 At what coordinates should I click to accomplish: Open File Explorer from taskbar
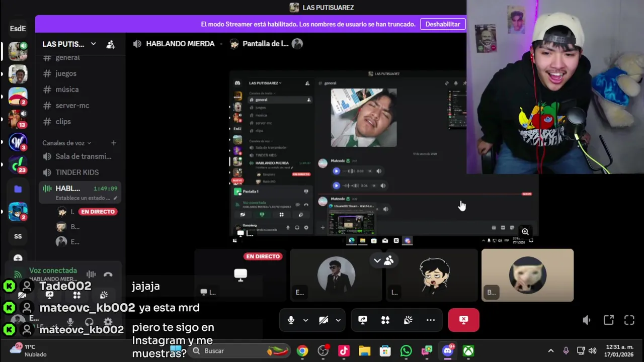364,351
